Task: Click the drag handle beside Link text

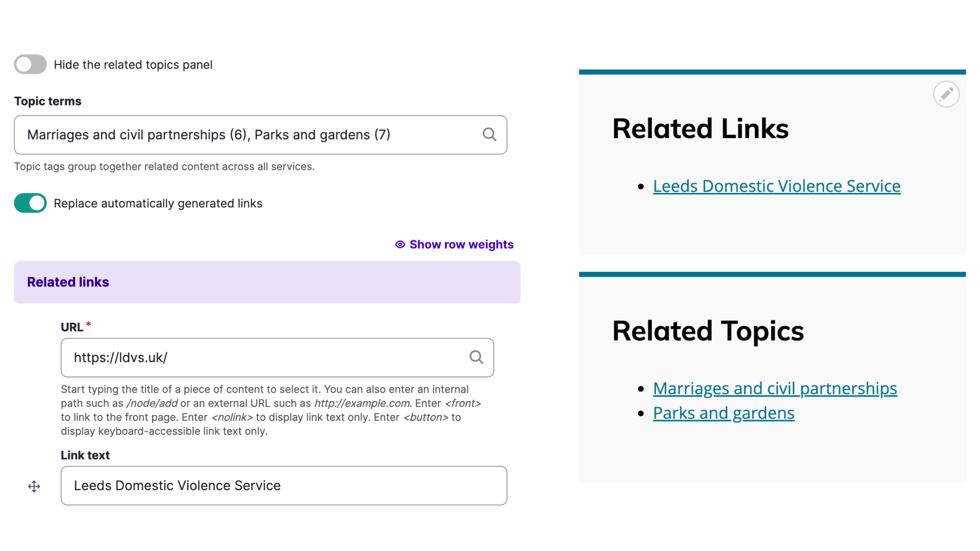Action: [x=34, y=486]
